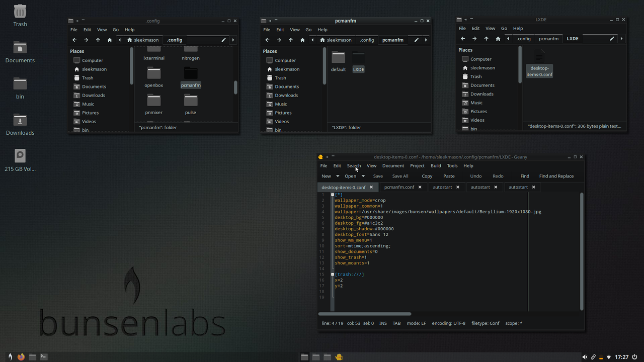Click Geany's horizontal scrollbar
Image resolution: width=644 pixels, height=362 pixels.
(365, 314)
